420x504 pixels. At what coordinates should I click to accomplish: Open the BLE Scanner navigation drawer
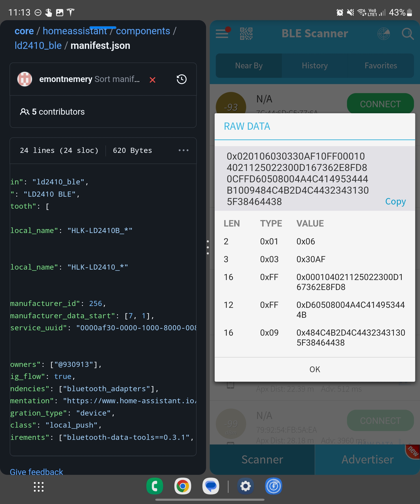click(x=222, y=34)
